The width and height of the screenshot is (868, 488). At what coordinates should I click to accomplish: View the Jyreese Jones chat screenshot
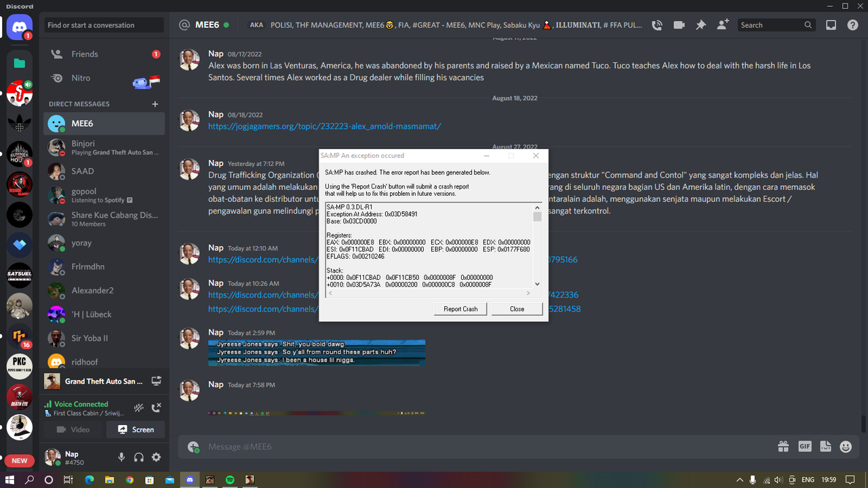317,352
